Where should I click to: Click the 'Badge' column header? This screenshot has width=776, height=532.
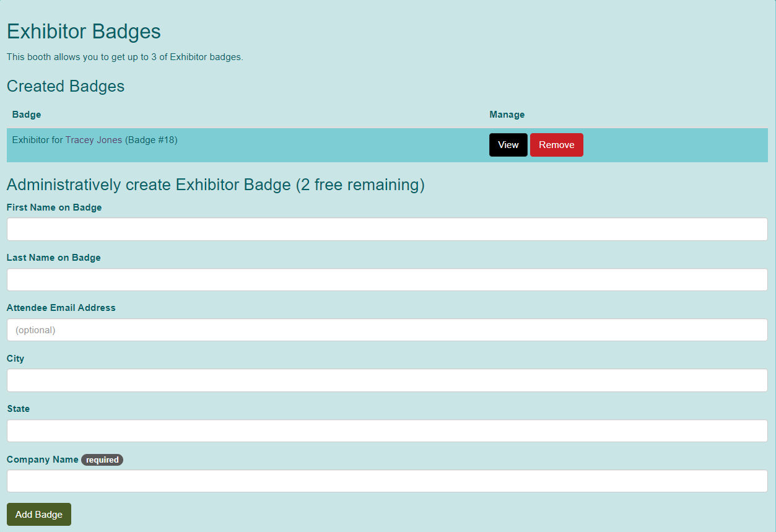(x=27, y=115)
